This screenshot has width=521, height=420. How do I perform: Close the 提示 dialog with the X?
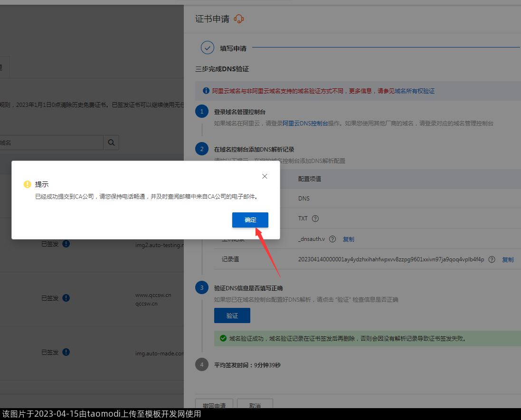pyautogui.click(x=265, y=176)
